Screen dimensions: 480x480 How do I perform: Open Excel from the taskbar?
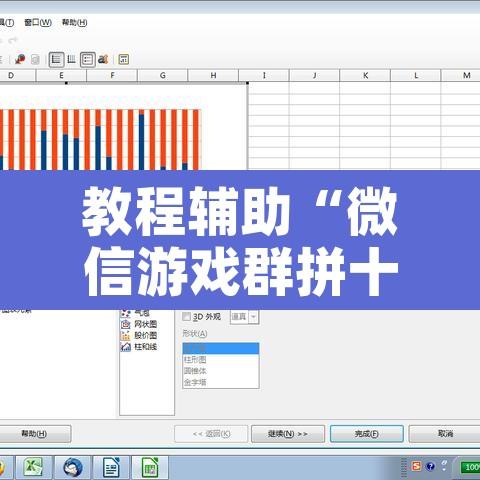click(34, 467)
